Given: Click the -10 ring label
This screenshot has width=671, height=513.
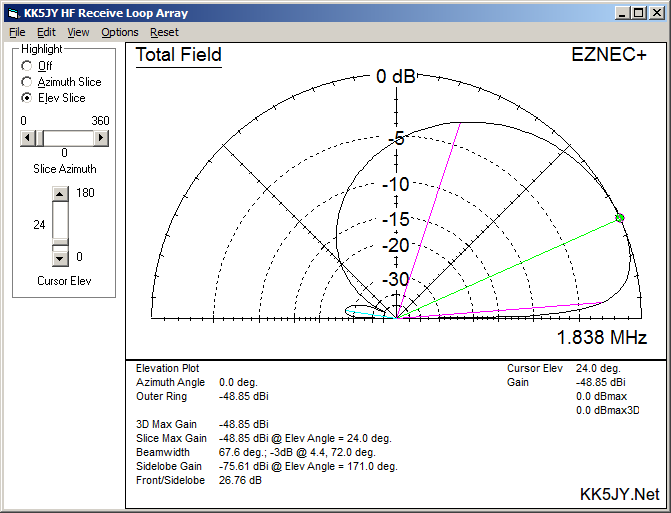Looking at the screenshot, I should coord(396,184).
